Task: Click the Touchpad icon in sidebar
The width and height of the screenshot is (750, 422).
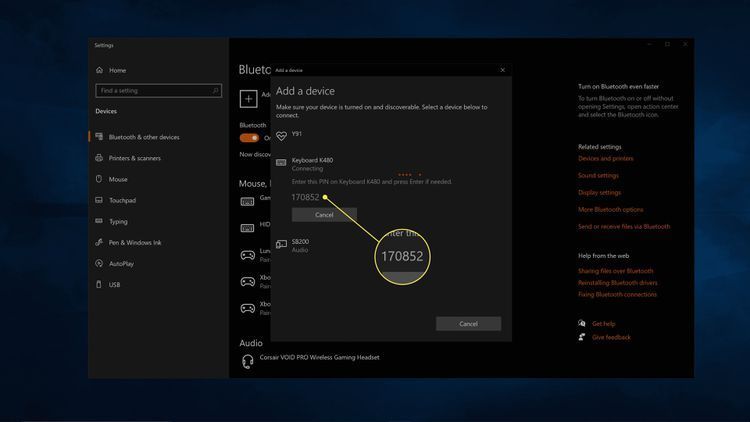Action: [x=99, y=200]
